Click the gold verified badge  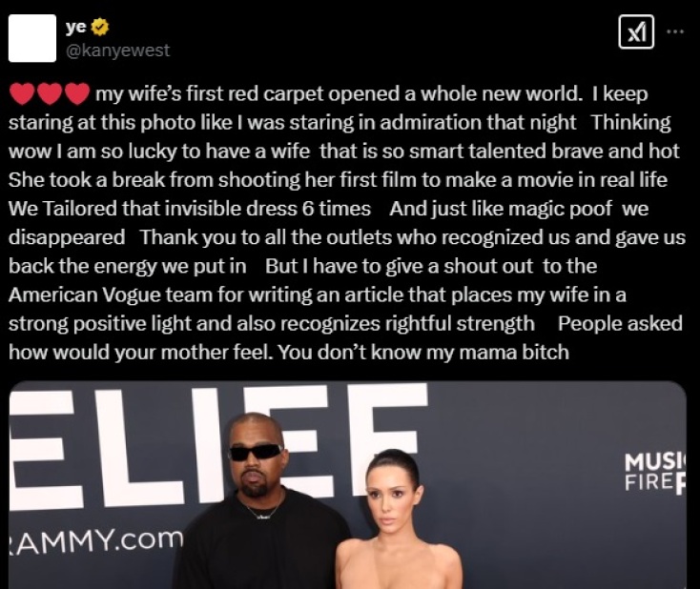tap(100, 27)
